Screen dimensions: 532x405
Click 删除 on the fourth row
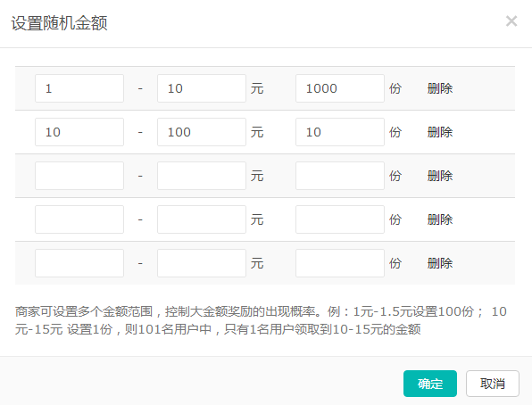(440, 219)
